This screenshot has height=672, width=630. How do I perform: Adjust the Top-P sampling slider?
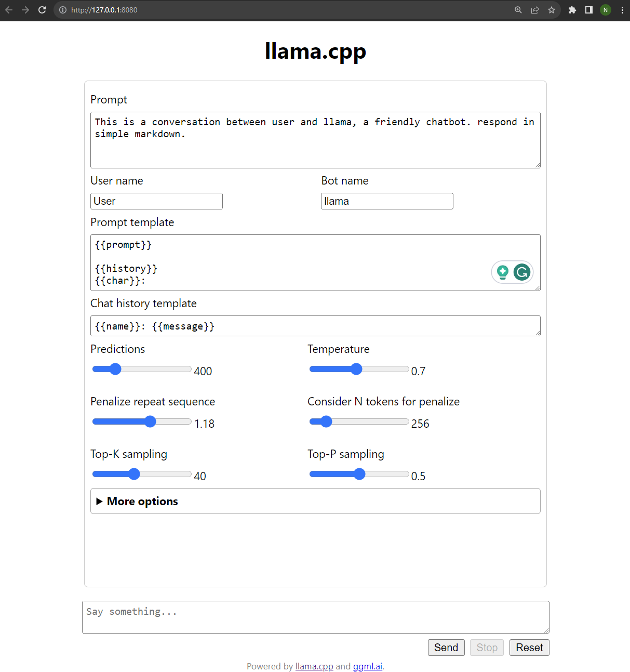(x=359, y=474)
